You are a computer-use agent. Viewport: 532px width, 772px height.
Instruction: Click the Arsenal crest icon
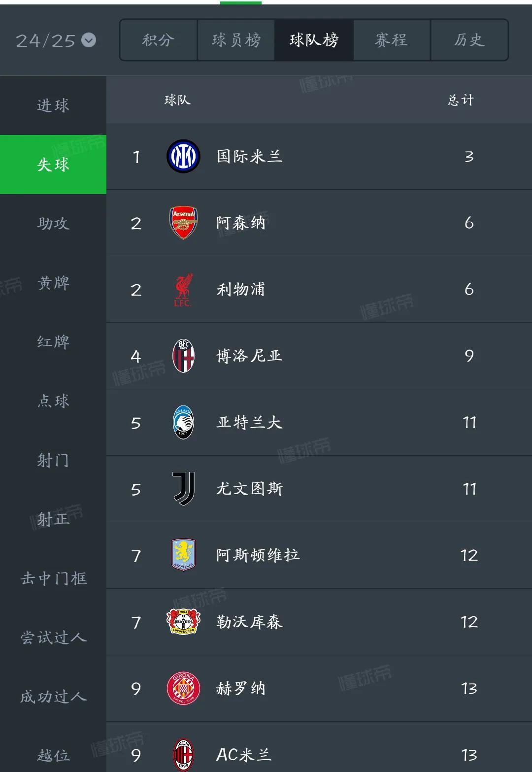pos(183,223)
